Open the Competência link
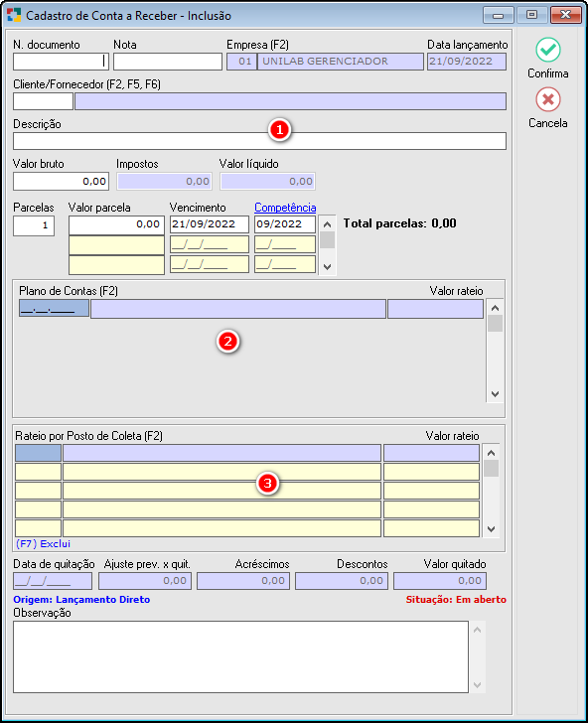Screen dimensions: 588x723 285,208
